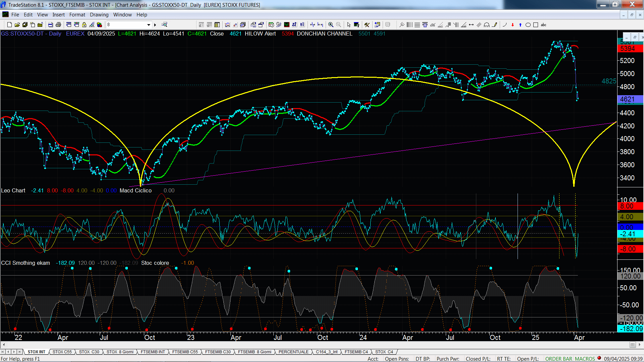Click ORDER BAR in the status bar
The height and width of the screenshot is (362, 644).
[x=559, y=359]
